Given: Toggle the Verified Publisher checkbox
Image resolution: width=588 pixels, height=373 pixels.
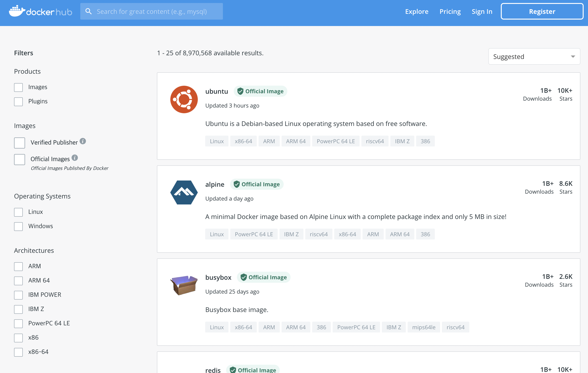Looking at the screenshot, I should pyautogui.click(x=20, y=143).
